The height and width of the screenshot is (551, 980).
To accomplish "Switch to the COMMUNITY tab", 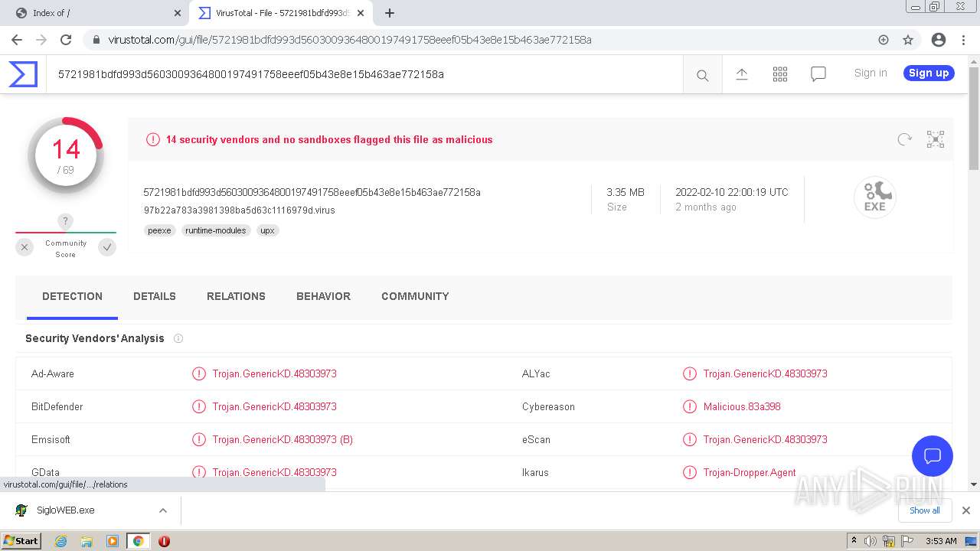I will [x=415, y=296].
